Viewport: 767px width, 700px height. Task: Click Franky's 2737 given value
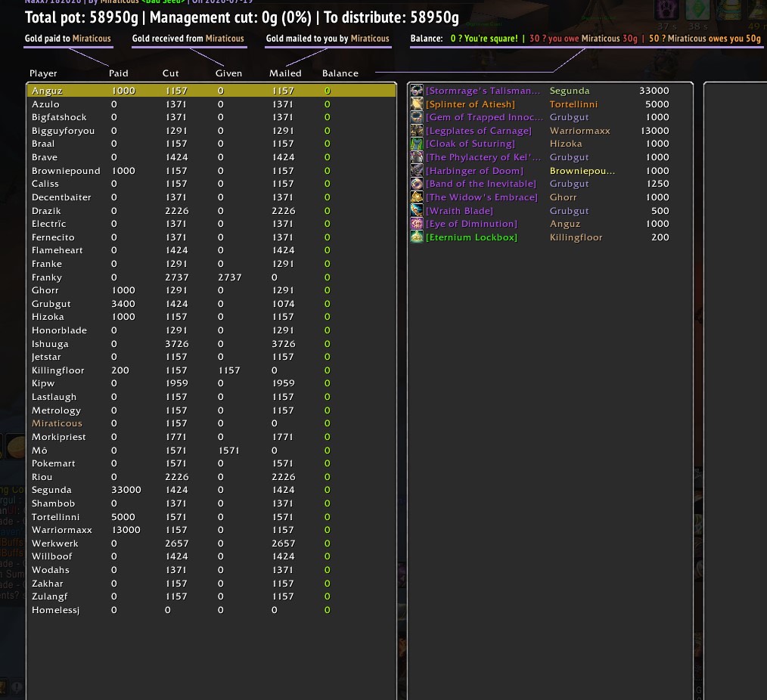click(x=230, y=277)
